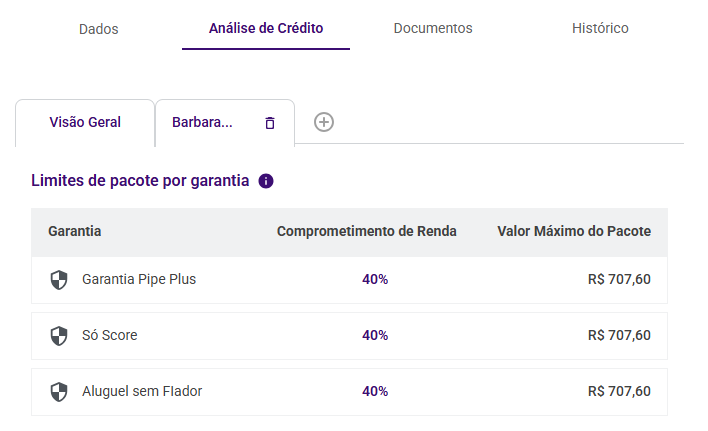
Task: Click Valor Máximo do Pacote header
Action: tap(574, 231)
